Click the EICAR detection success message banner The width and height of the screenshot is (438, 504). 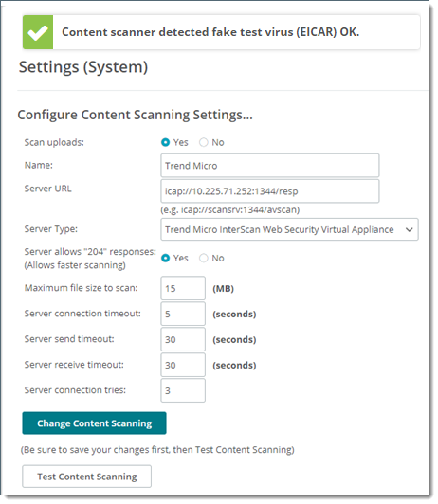(x=221, y=32)
